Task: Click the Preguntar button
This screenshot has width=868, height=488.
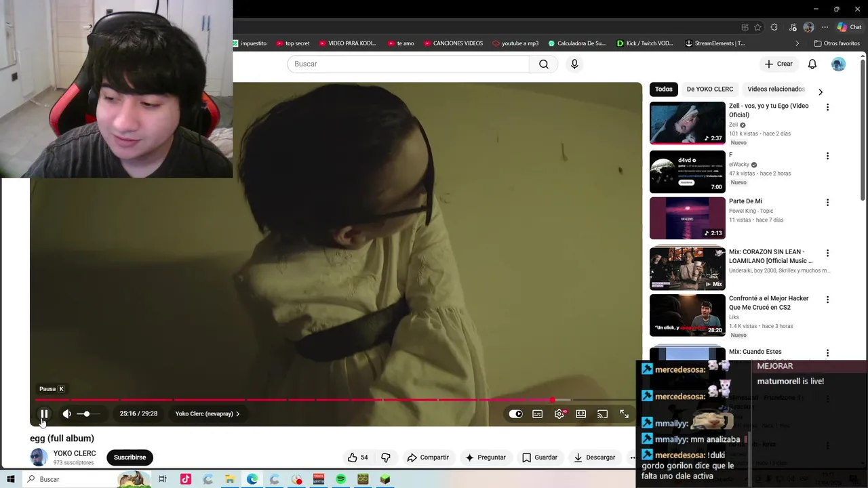Action: pyautogui.click(x=485, y=457)
